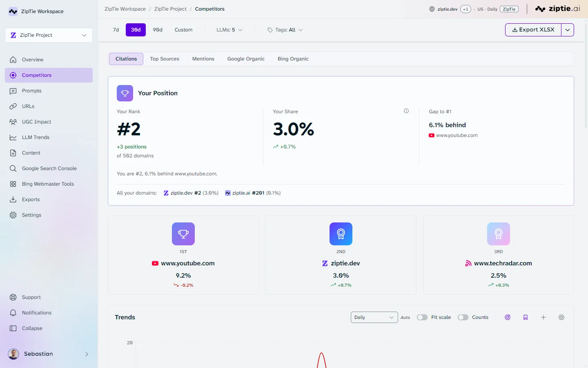Collapse the sidebar

point(49,328)
